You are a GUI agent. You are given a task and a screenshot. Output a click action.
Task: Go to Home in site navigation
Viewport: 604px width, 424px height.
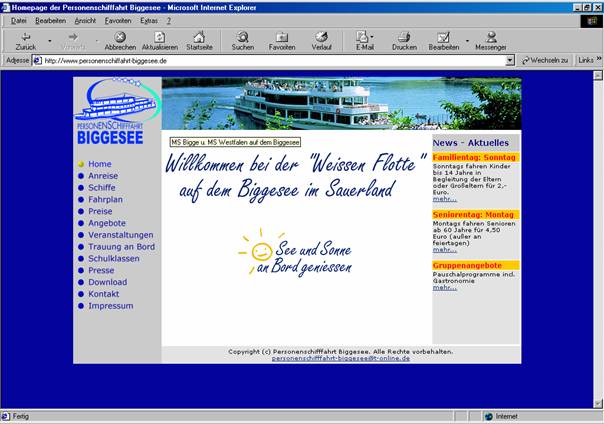[100, 164]
